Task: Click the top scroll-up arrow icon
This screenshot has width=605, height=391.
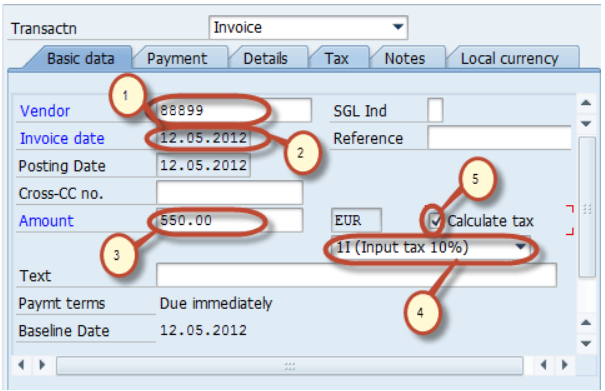Action: (586, 103)
